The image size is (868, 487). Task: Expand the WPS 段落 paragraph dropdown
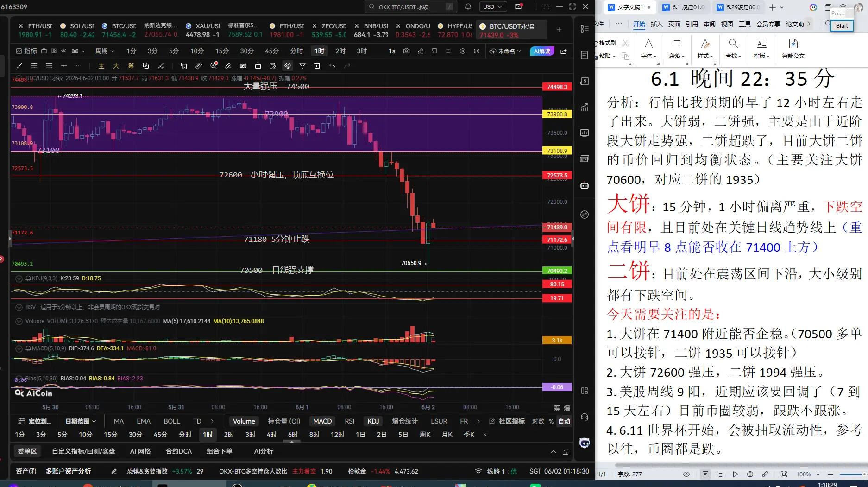tap(677, 56)
